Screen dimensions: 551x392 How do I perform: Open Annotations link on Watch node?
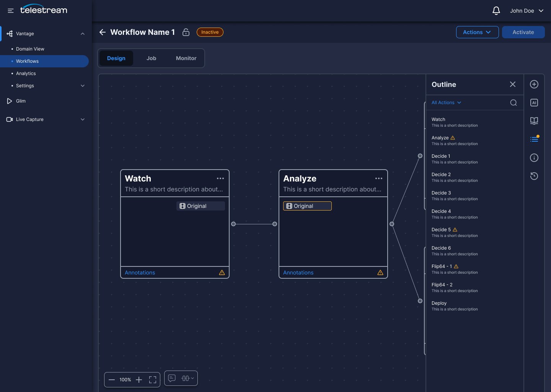pos(140,273)
